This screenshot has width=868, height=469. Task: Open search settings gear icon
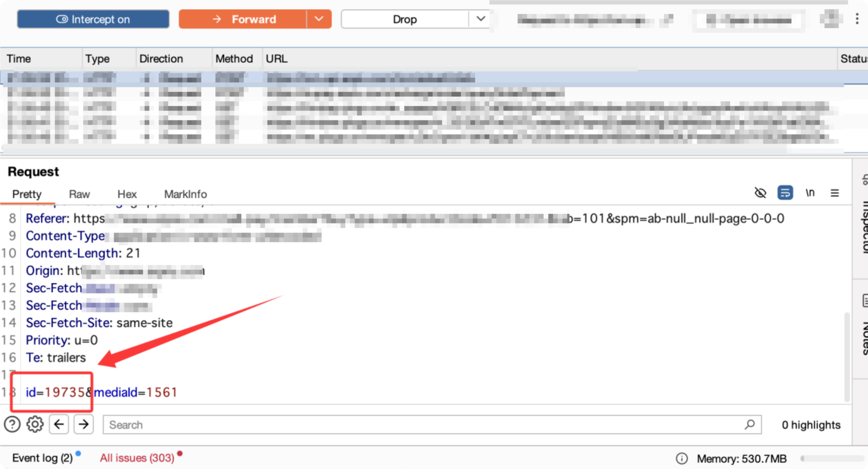(x=35, y=425)
